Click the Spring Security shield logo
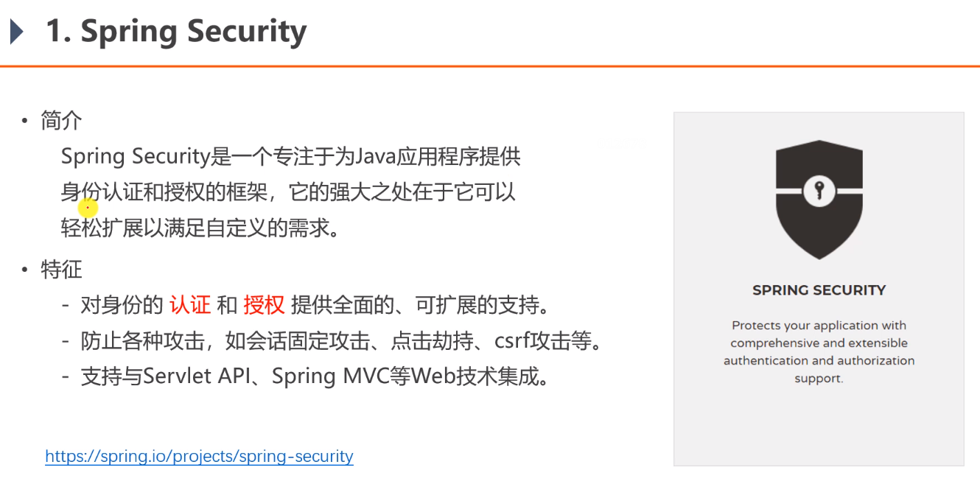 coord(819,199)
